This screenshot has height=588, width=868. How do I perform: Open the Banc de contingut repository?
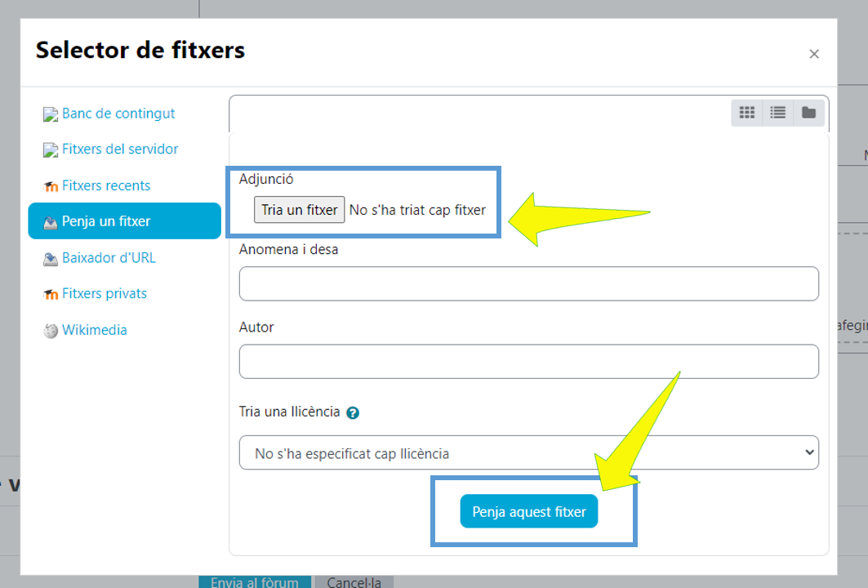click(x=118, y=114)
